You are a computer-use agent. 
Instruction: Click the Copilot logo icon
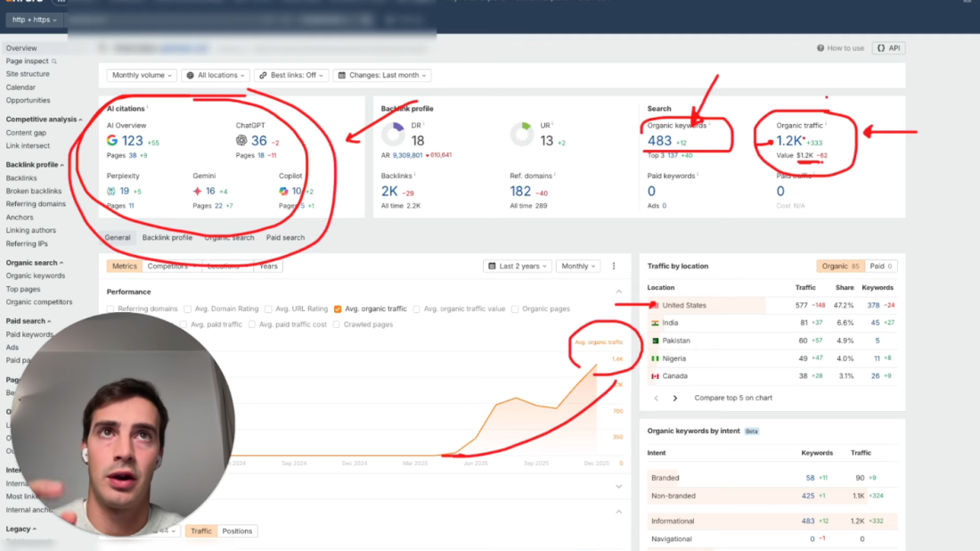point(283,191)
